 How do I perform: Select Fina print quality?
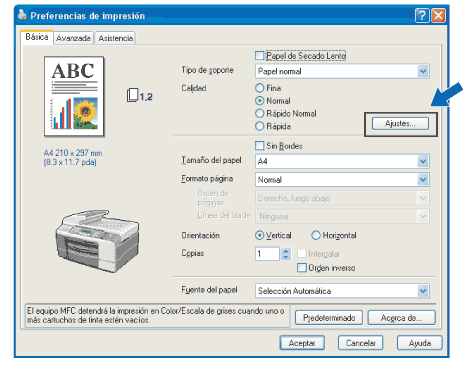[x=259, y=88]
